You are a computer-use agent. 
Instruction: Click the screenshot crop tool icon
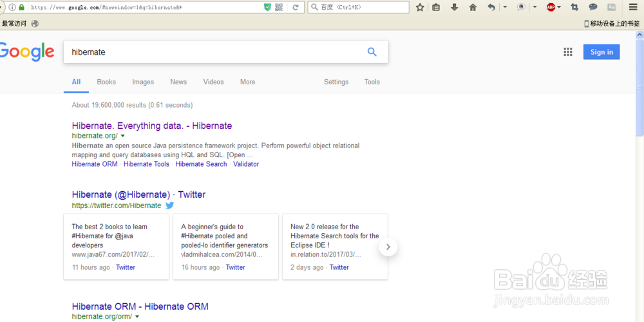[574, 7]
